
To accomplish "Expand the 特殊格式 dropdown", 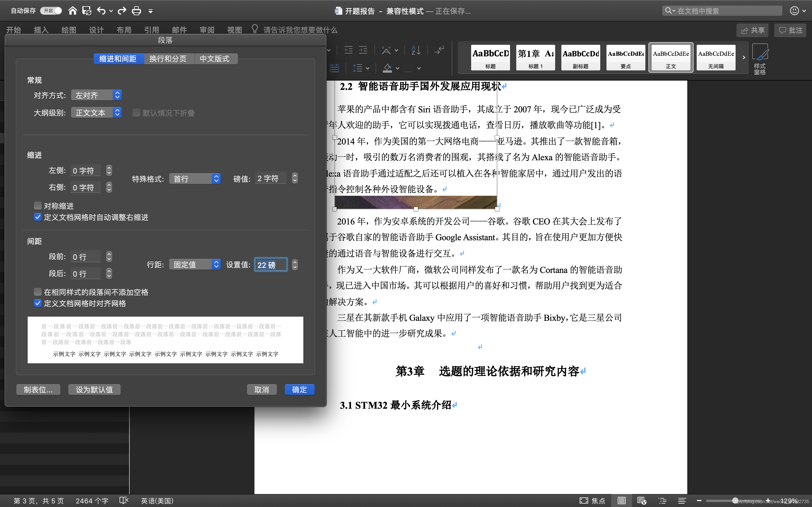I will pos(195,179).
